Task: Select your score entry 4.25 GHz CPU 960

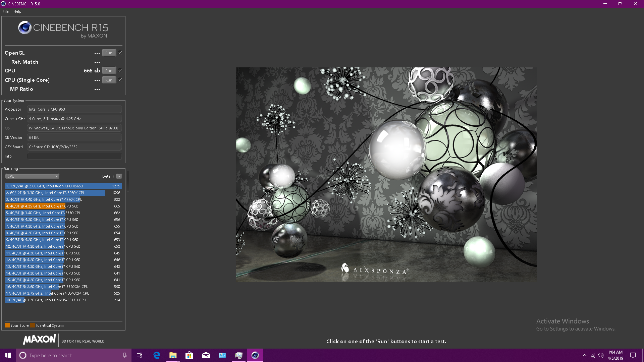Action: (x=63, y=206)
